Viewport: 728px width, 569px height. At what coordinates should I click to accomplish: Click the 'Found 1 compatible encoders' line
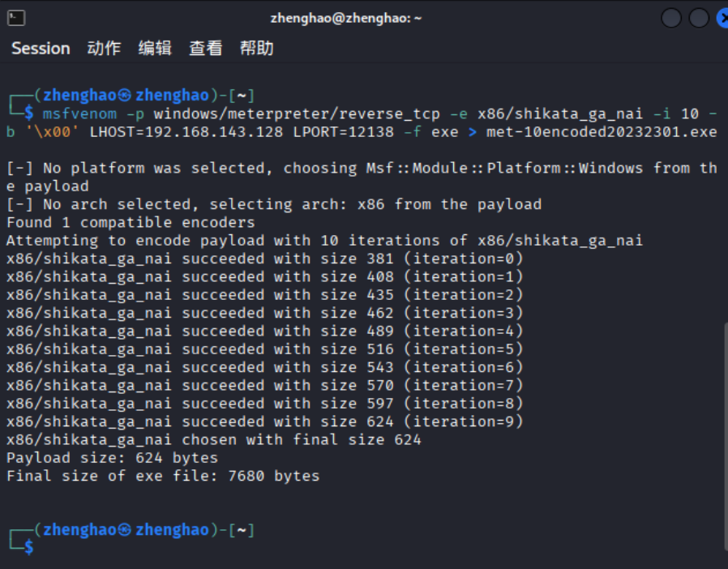click(x=131, y=222)
